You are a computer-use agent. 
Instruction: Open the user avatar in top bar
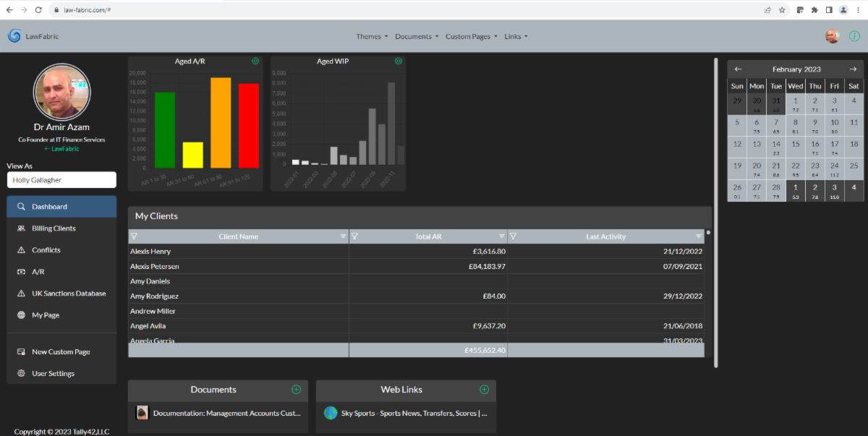point(833,36)
